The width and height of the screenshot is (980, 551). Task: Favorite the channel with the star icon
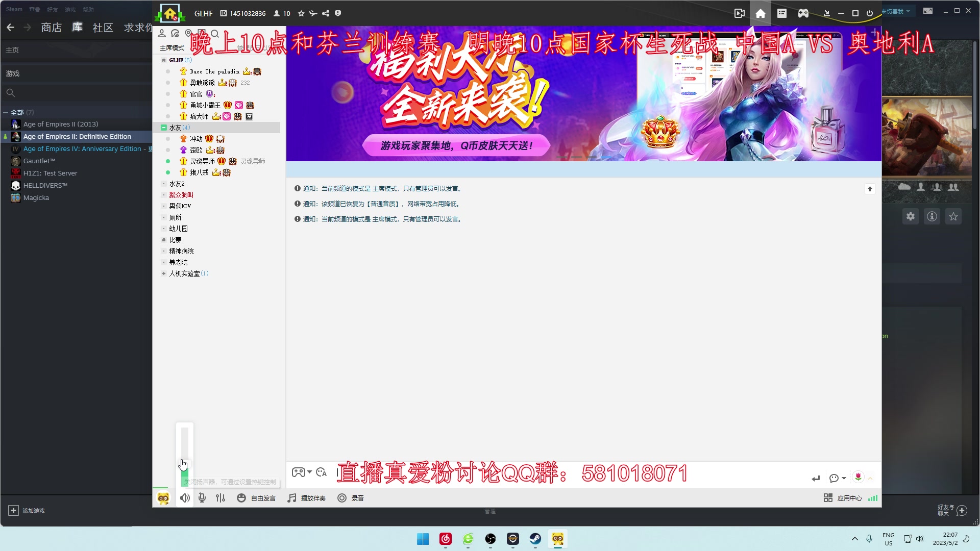click(x=301, y=13)
